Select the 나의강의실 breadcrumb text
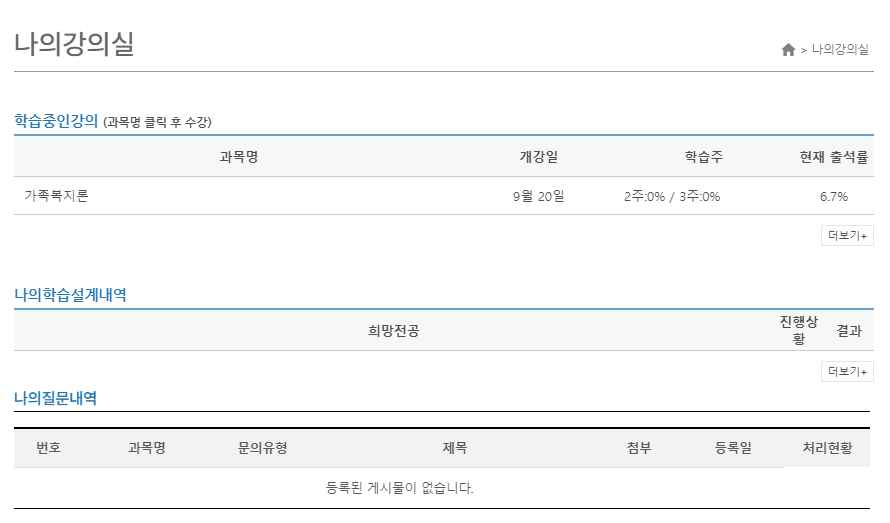 840,50
